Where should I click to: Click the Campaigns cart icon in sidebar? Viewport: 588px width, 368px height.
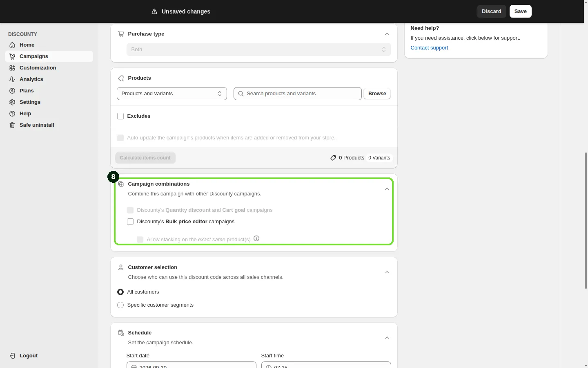click(12, 56)
